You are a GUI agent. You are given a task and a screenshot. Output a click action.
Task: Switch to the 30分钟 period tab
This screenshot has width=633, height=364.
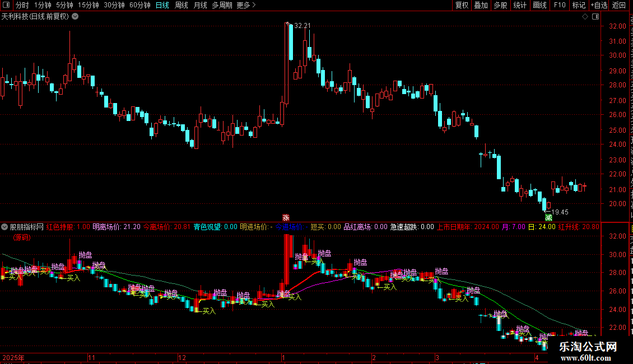pos(114,5)
